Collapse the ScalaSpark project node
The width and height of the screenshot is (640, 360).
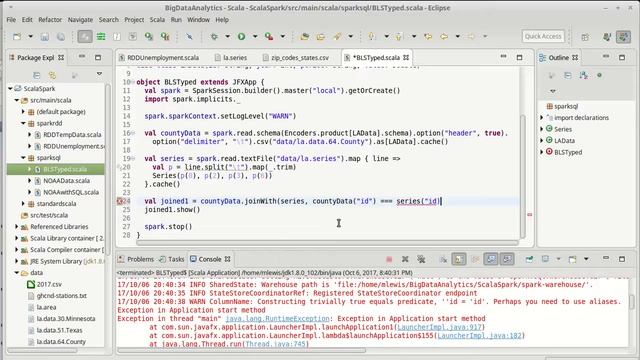(10, 89)
